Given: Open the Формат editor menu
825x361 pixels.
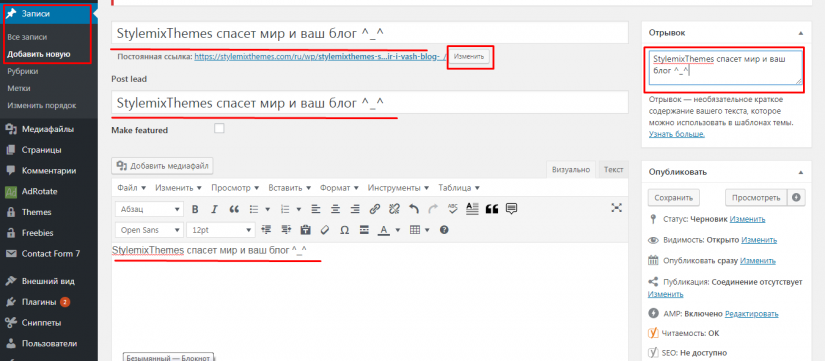Looking at the screenshot, I should pos(339,188).
